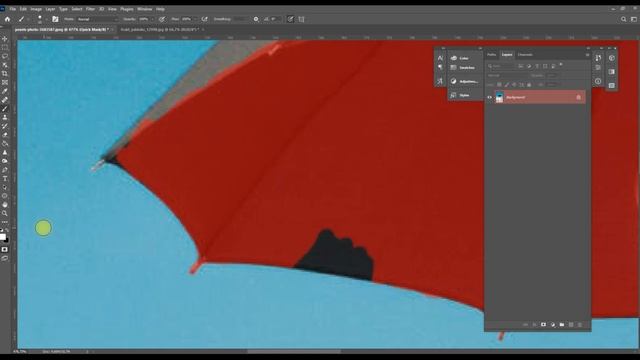Open the File menu

pos(13,9)
